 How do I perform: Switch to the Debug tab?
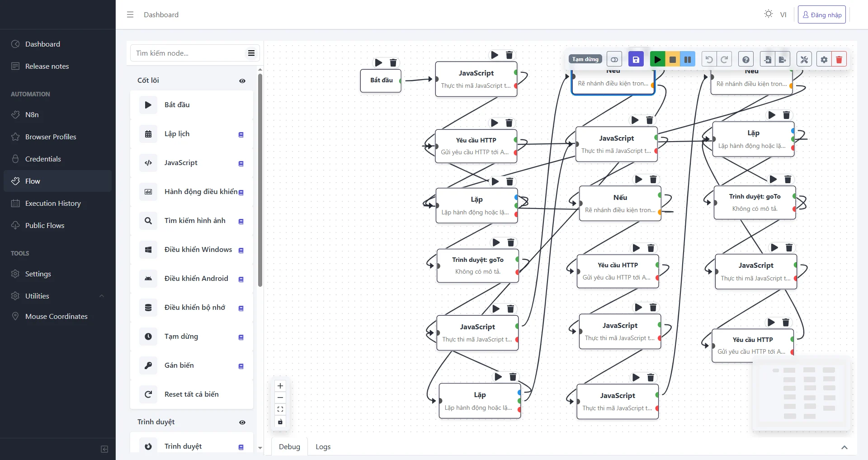coord(289,446)
